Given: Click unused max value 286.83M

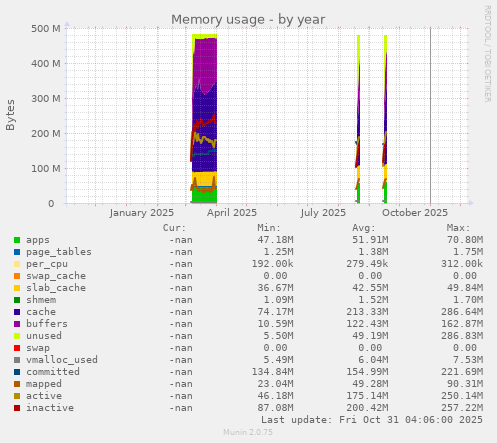Looking at the screenshot, I should tap(462, 336).
